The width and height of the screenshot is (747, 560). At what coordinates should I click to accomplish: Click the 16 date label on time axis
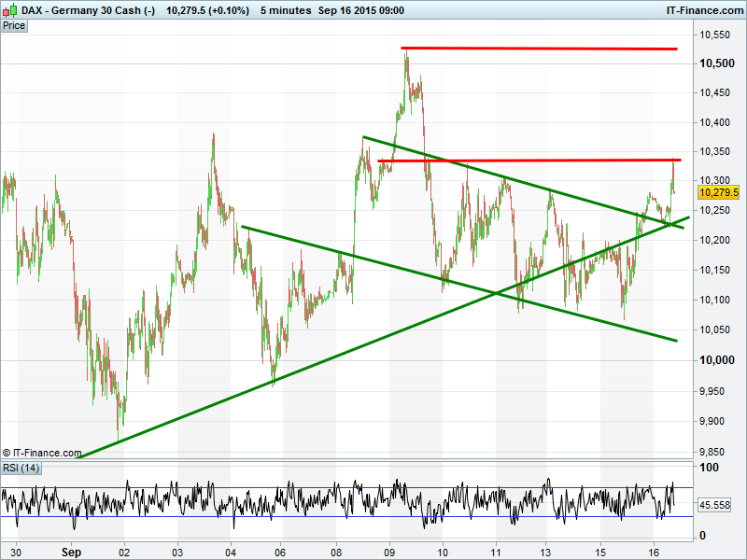(655, 553)
